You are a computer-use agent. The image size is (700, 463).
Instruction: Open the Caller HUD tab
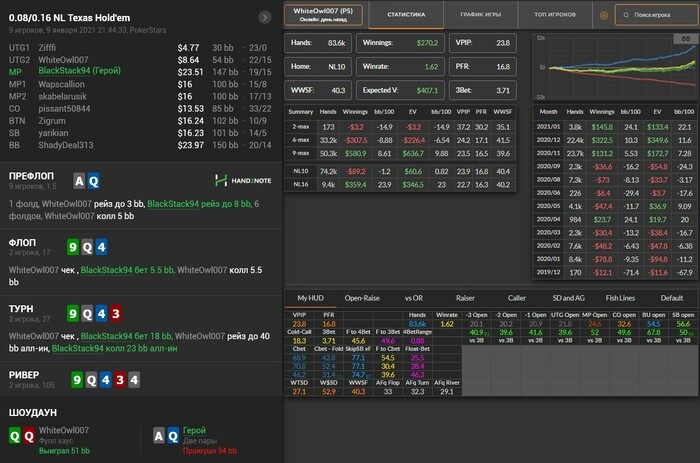click(517, 298)
